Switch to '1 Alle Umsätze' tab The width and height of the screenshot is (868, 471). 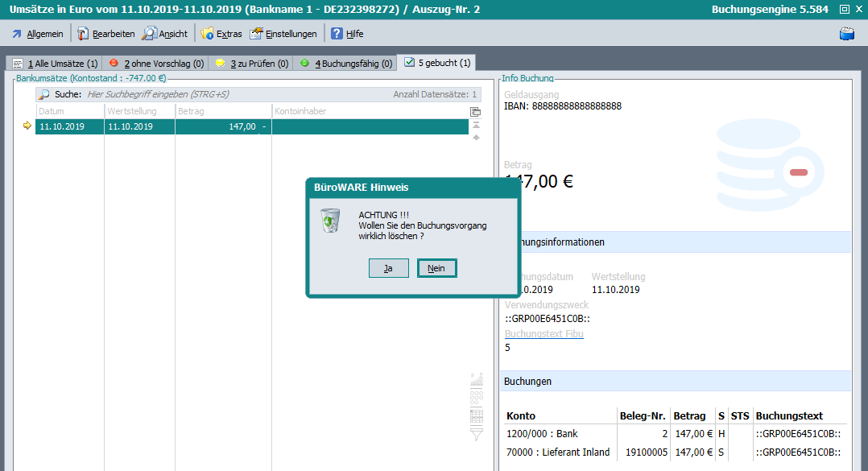55,63
